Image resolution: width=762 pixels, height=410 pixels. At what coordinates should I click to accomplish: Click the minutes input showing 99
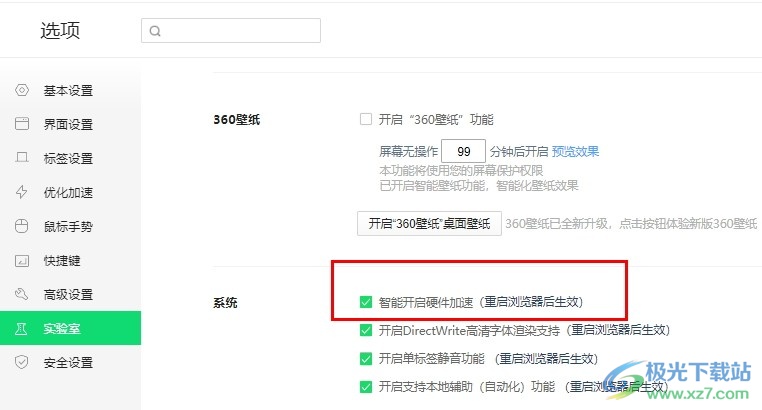pos(464,151)
